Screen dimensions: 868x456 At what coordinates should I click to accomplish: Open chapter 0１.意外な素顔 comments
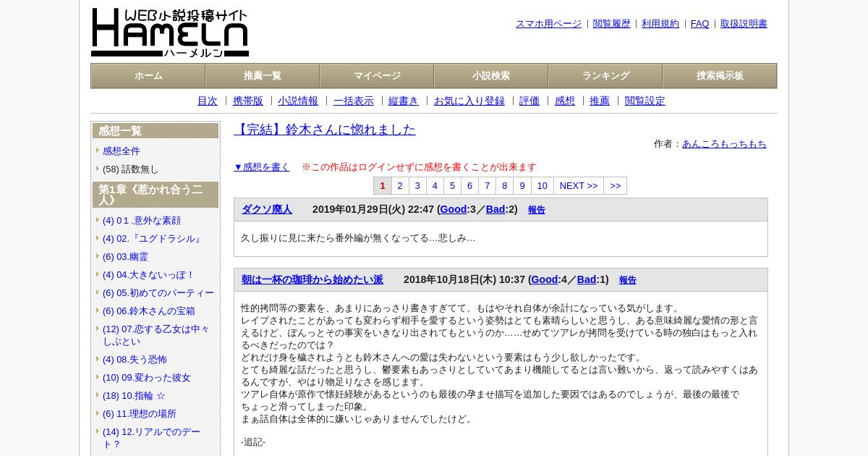pyautogui.click(x=142, y=221)
